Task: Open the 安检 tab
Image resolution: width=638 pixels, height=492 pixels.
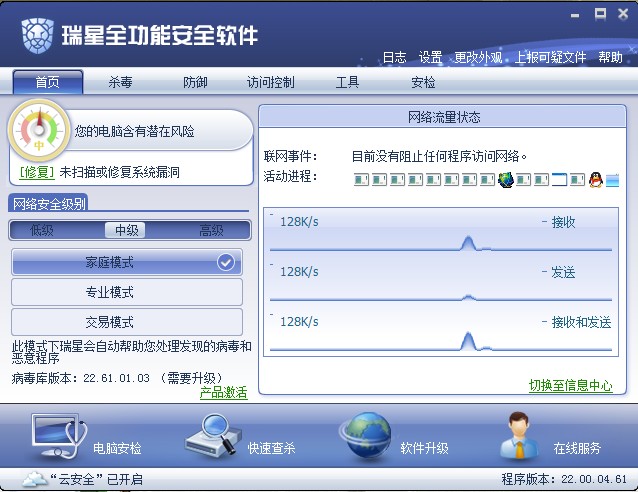Action: coord(423,82)
